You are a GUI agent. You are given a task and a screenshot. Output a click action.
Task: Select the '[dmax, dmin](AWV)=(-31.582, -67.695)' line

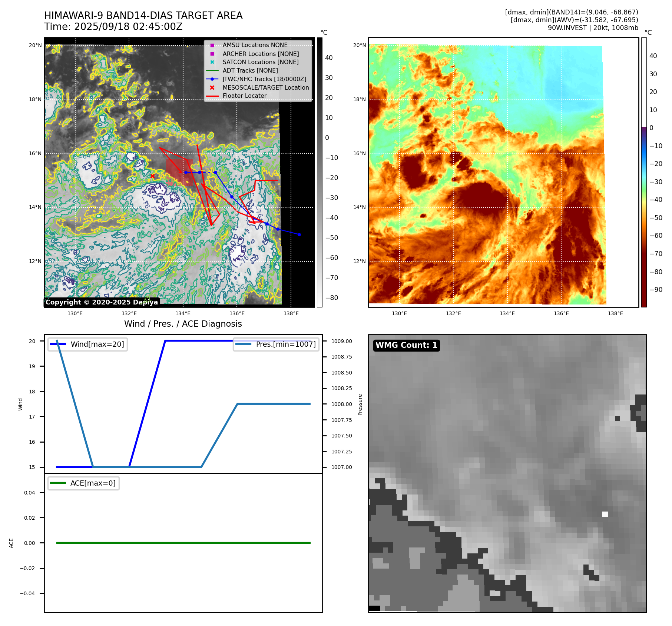(575, 20)
